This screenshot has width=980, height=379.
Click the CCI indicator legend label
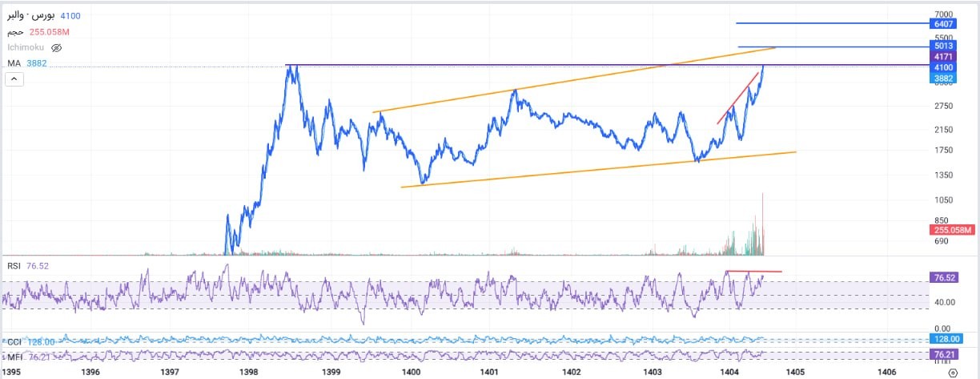pos(14,341)
